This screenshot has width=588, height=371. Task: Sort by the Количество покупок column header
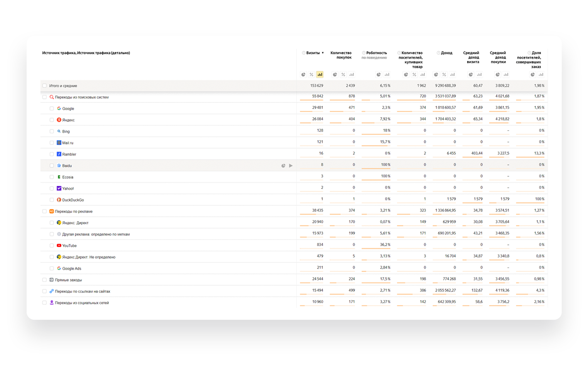[x=341, y=55]
